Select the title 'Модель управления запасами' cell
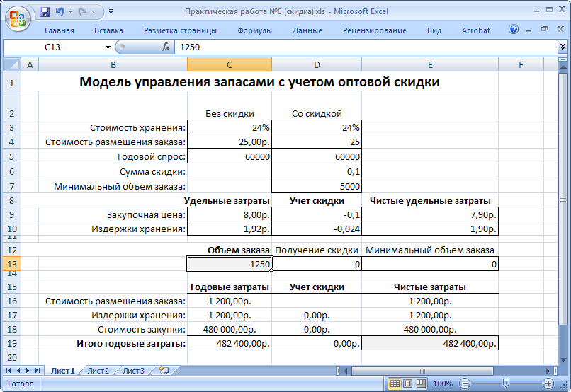Viewport: 571px width, 392px height. (x=259, y=82)
